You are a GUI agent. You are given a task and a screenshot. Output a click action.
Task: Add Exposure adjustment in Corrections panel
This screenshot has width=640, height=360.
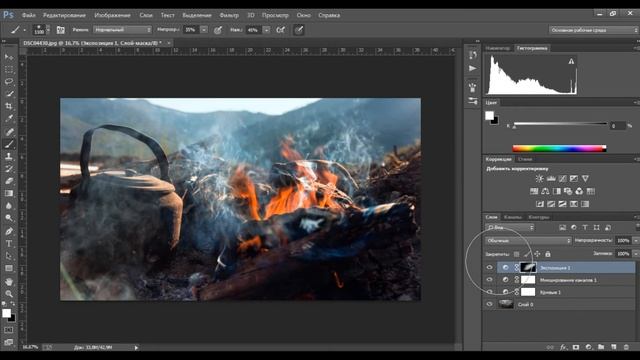click(x=574, y=178)
